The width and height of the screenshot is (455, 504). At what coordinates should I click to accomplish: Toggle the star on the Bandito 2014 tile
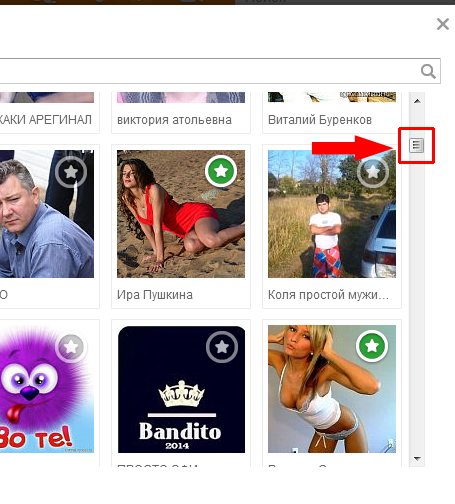[222, 347]
